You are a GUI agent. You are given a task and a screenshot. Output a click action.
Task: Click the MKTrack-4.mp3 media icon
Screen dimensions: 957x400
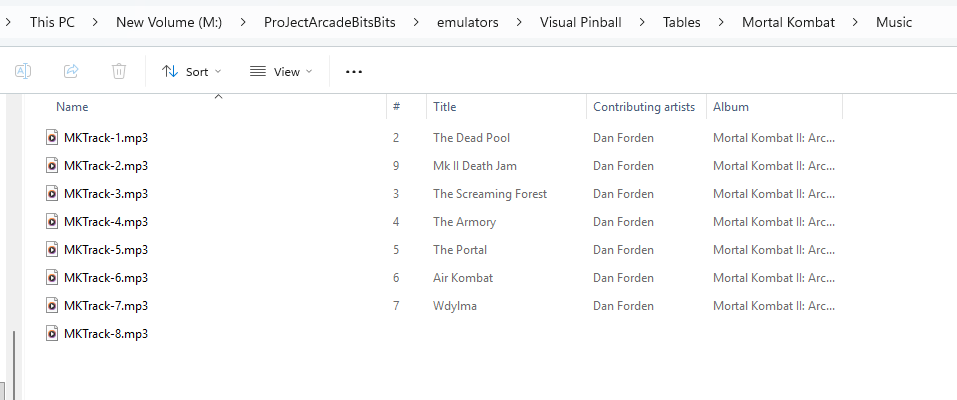click(x=52, y=222)
